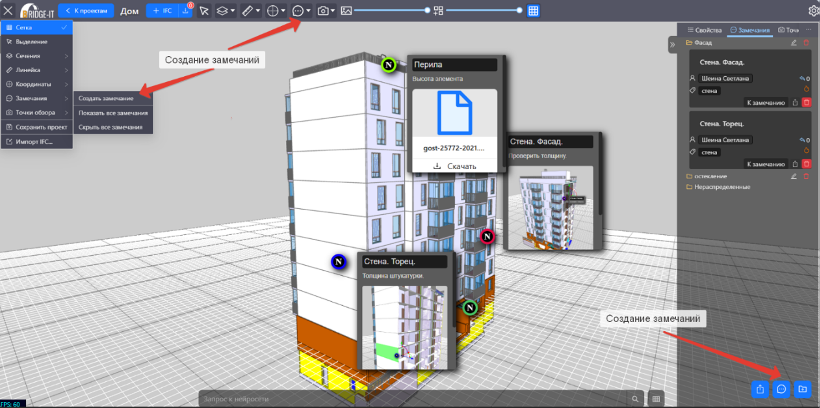
Task: Expand the Координаты submenu
Action: coord(37,84)
